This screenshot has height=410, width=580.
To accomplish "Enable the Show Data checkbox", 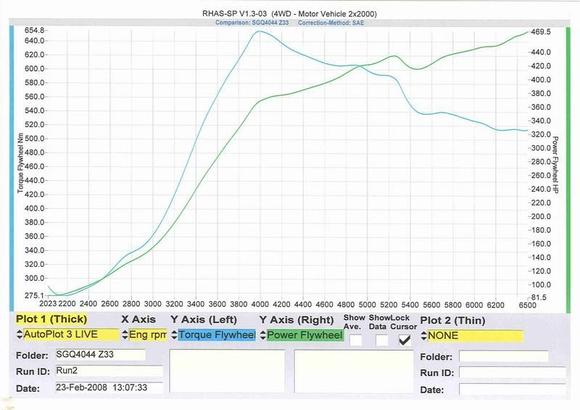I will 381,340.
